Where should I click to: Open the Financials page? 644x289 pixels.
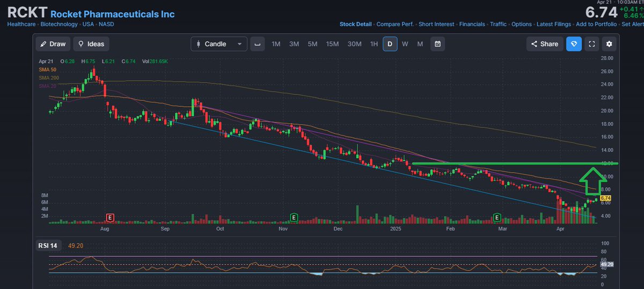tap(472, 24)
